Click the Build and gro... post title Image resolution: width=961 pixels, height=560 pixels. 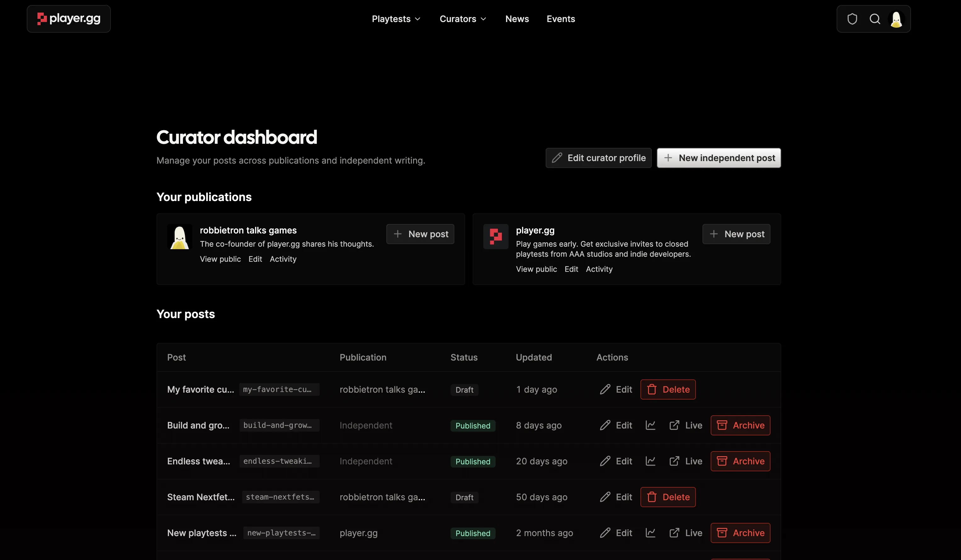[198, 425]
